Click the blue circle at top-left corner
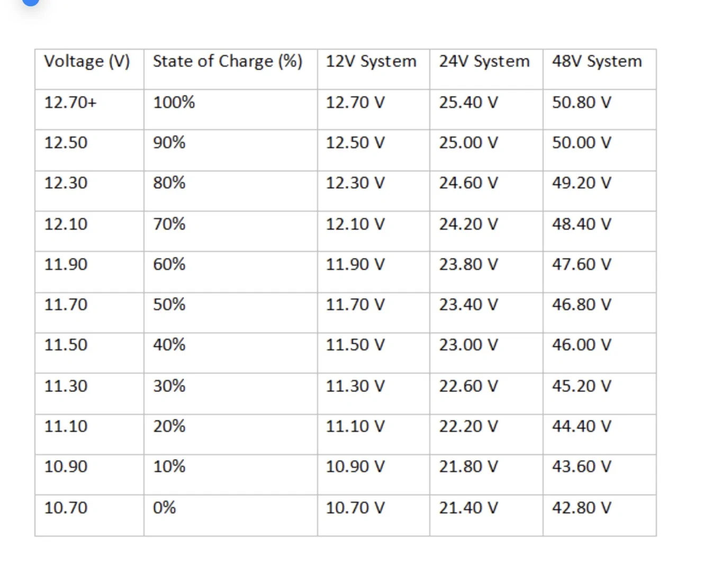 [31, 2]
